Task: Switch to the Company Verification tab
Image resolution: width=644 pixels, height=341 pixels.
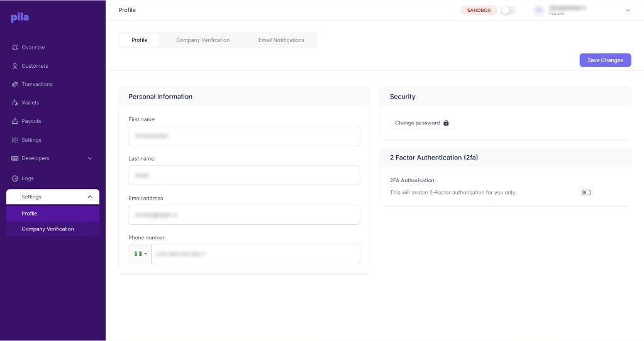Action: coord(203,40)
